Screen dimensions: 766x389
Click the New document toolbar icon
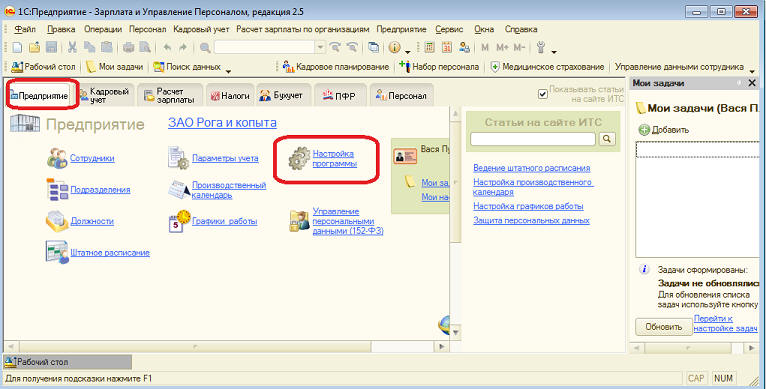click(17, 47)
